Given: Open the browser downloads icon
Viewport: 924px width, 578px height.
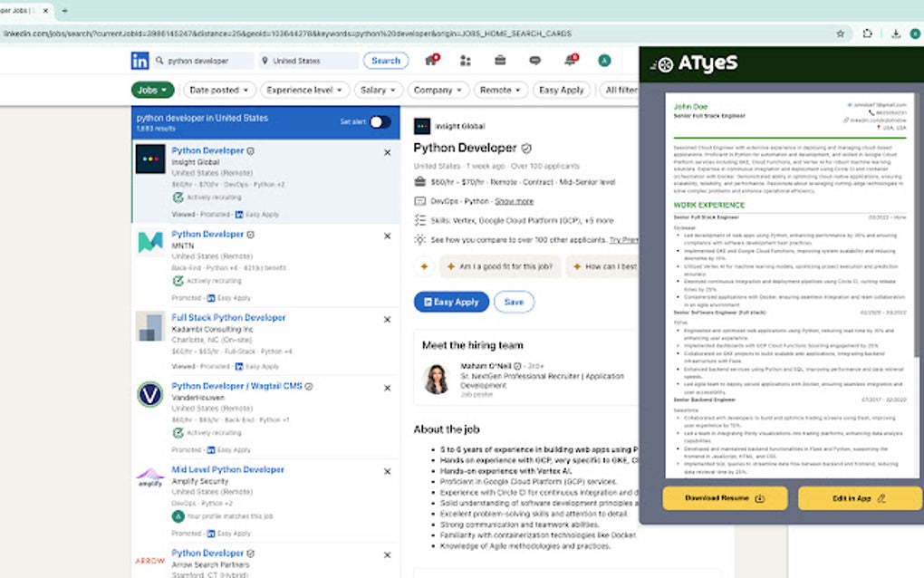Looking at the screenshot, I should click(x=896, y=34).
